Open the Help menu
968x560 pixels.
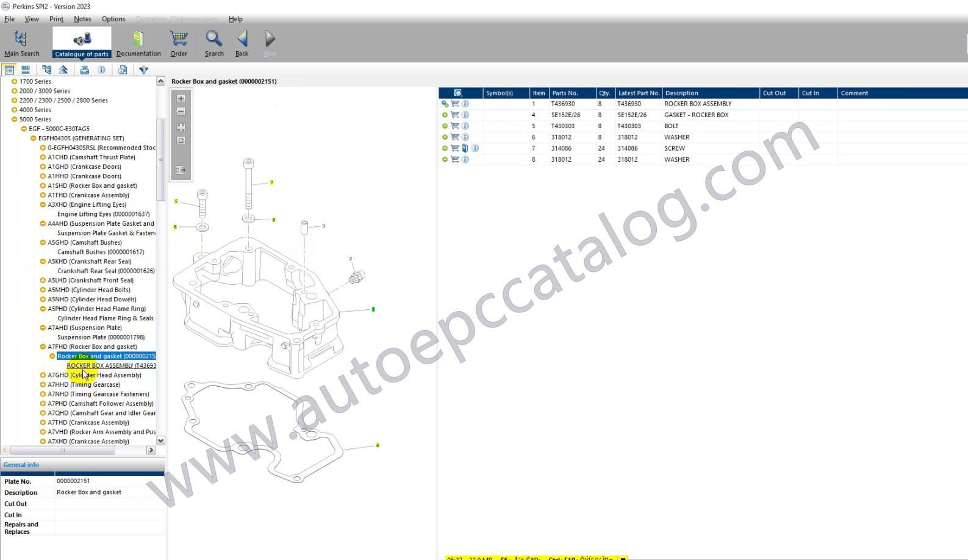(235, 19)
